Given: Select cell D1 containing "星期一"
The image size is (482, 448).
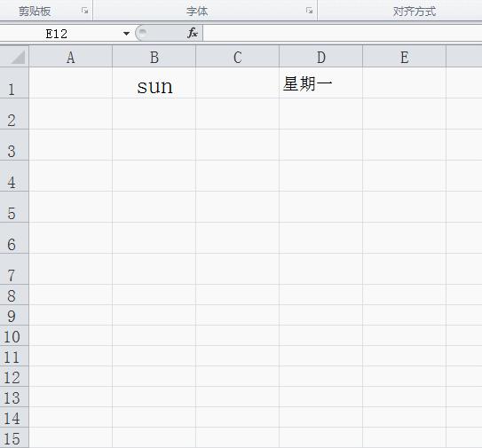Looking at the screenshot, I should point(321,83).
